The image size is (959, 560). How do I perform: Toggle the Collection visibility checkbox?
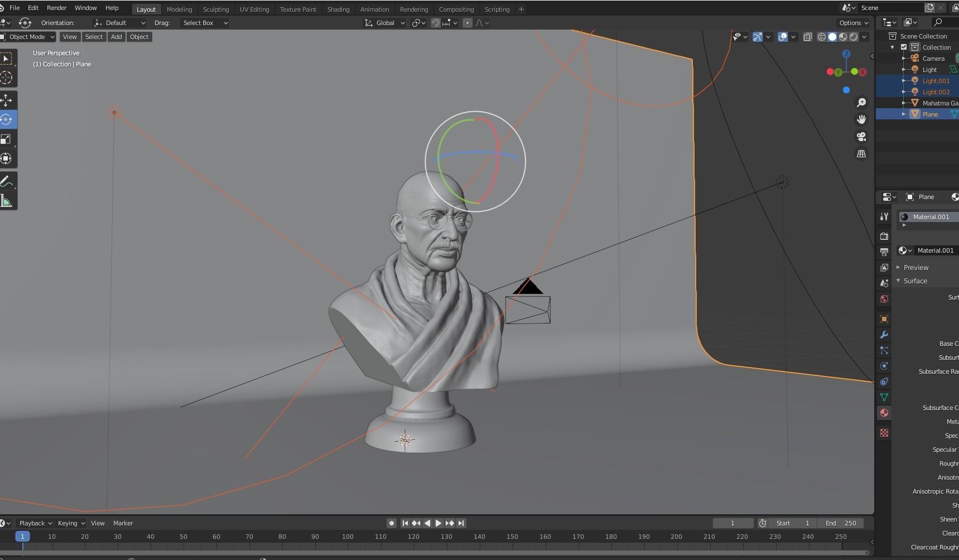[x=904, y=47]
